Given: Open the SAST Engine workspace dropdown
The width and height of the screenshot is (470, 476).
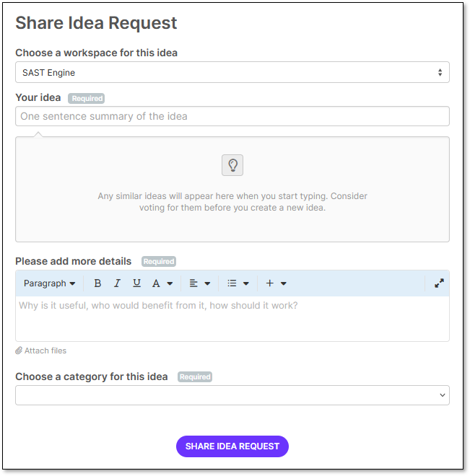Looking at the screenshot, I should point(232,72).
